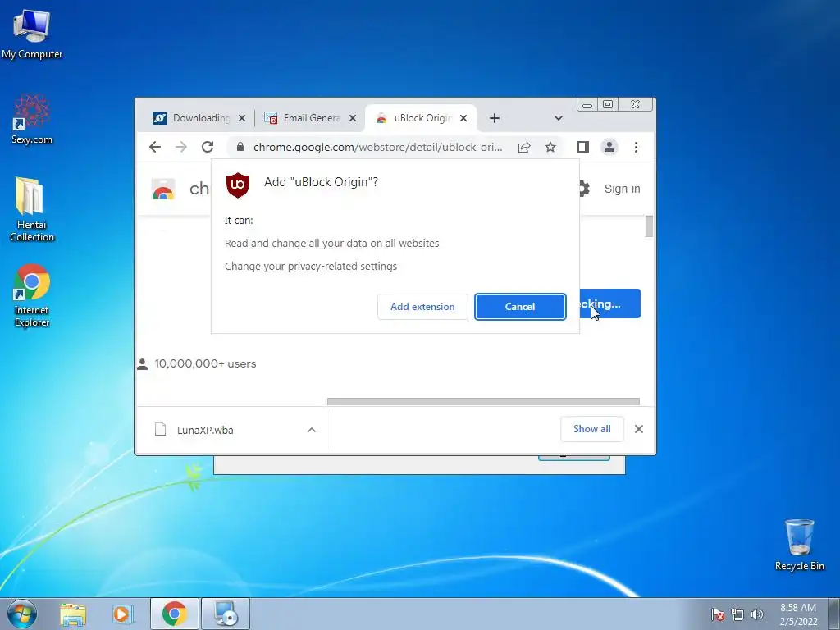
Task: Click the network tray icon
Action: (737, 614)
